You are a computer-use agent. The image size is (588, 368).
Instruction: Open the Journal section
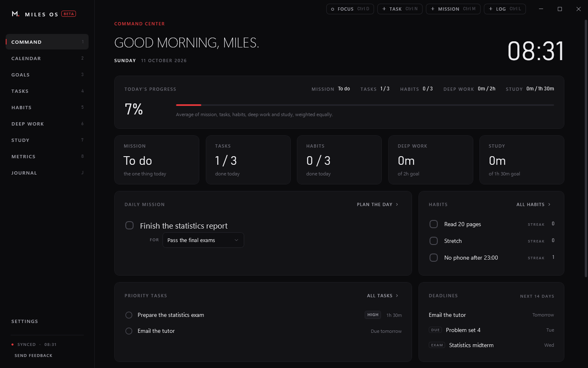click(x=47, y=173)
